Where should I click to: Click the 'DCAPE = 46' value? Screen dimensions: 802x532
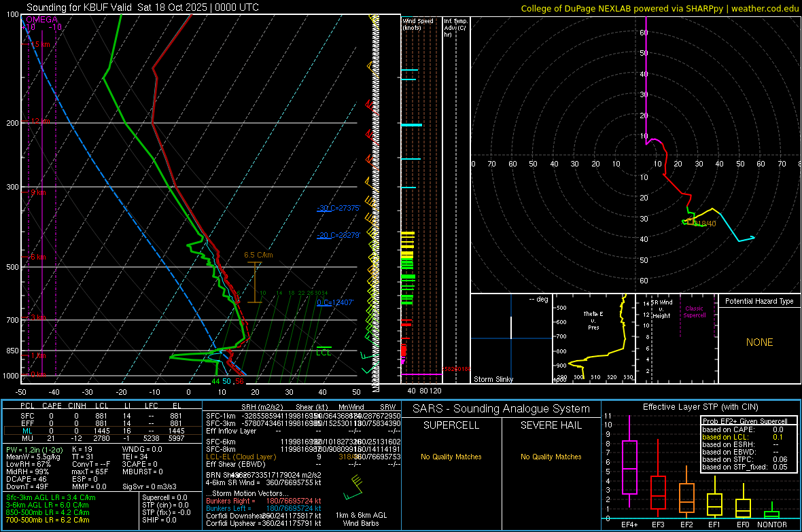coord(27,479)
